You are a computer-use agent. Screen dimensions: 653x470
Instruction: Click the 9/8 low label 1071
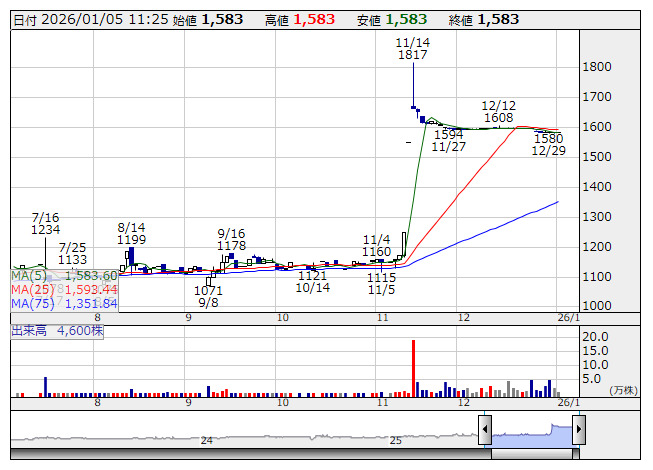[208, 291]
